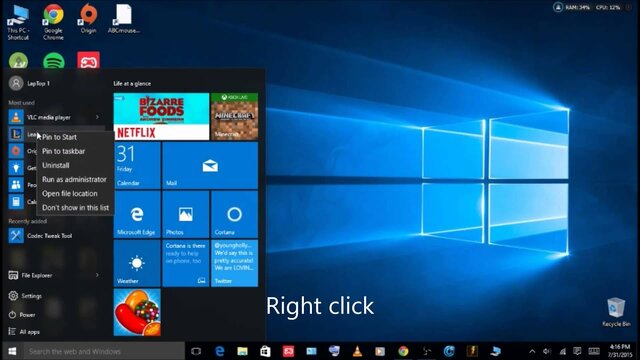Screen dimensions: 640x360
Task: Open the 'Cortana is there' phone tile
Action: click(x=186, y=263)
